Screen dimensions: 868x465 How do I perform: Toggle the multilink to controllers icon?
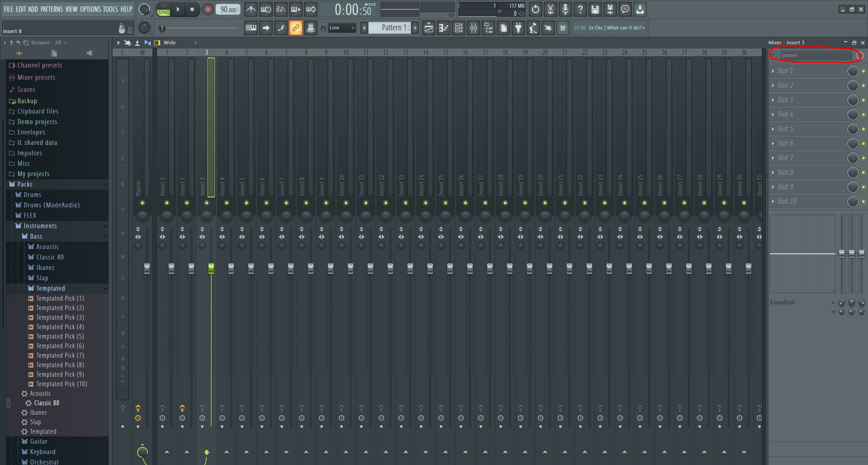[x=311, y=28]
